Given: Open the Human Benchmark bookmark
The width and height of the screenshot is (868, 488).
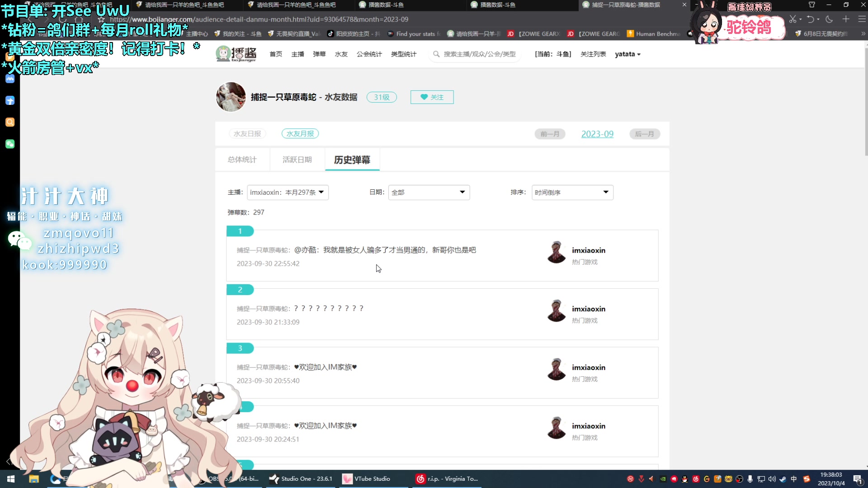Looking at the screenshot, I should point(653,34).
